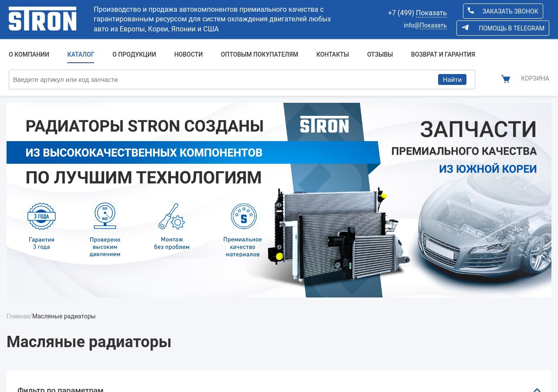The width and height of the screenshot is (558, 392).
Task: Open the О продукции menu item
Action: point(134,54)
